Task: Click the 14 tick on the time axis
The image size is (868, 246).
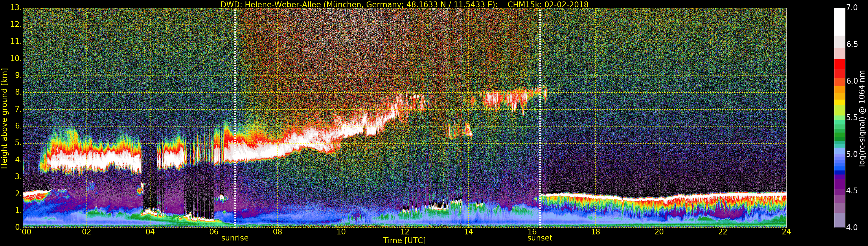Action: (468, 232)
